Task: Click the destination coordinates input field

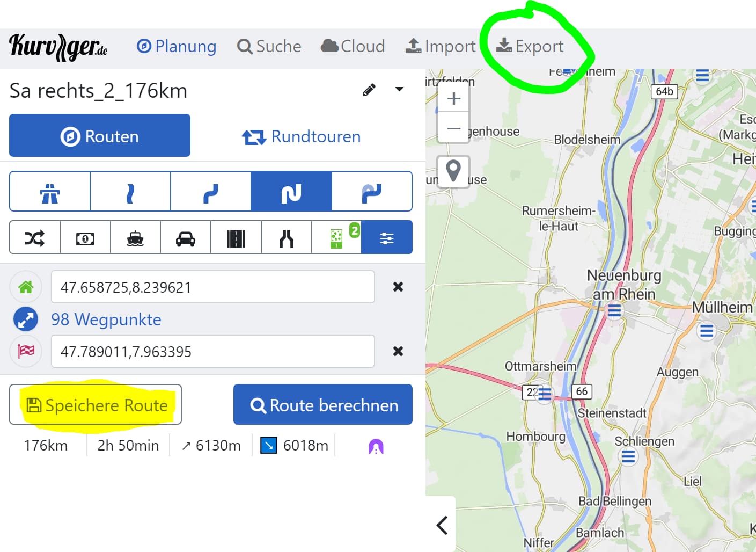Action: pos(212,352)
